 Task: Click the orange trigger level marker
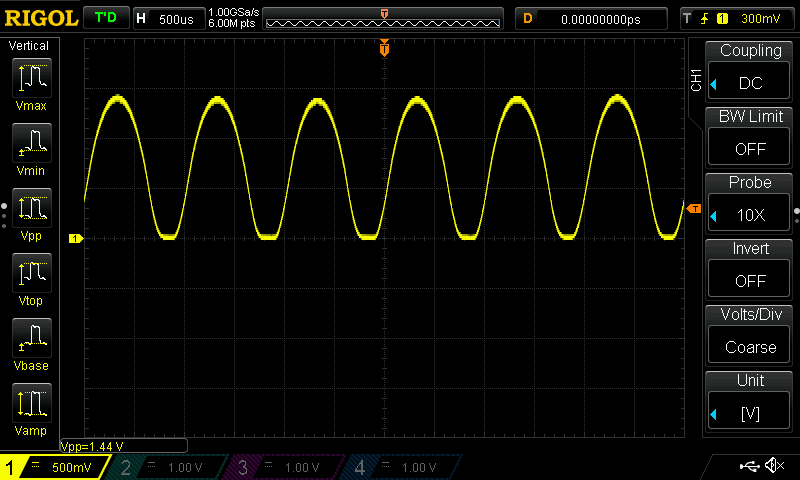[693, 207]
